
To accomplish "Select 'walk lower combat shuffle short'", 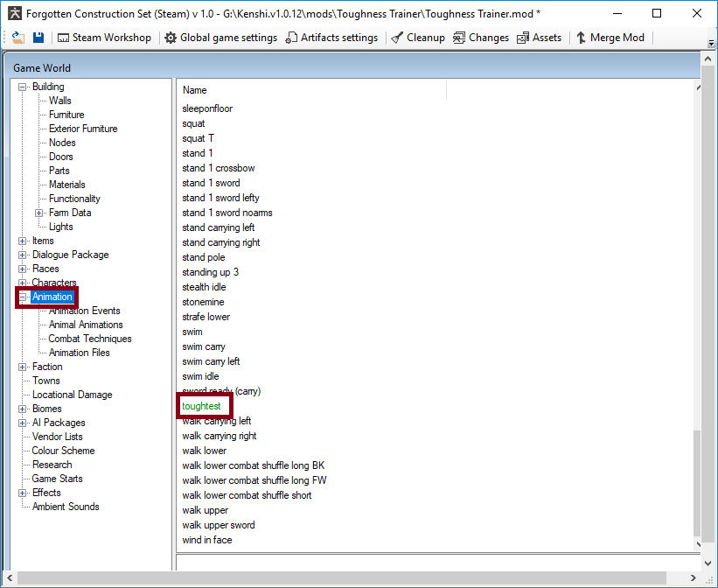I will [247, 495].
